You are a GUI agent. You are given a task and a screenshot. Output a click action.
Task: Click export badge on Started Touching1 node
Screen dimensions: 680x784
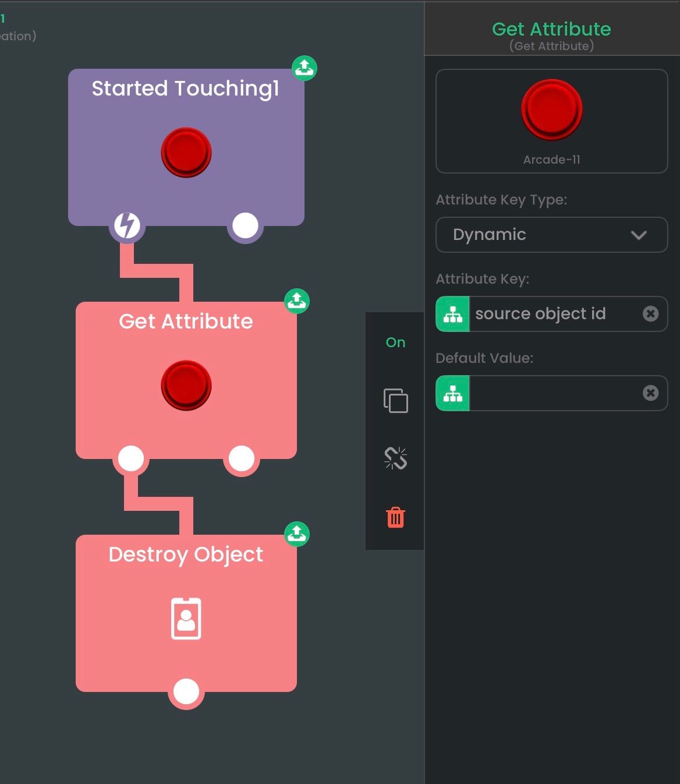(x=304, y=68)
